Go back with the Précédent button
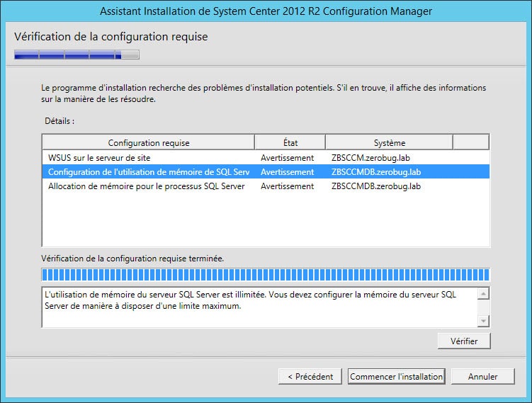Screen dimensions: 532x403 [310, 377]
